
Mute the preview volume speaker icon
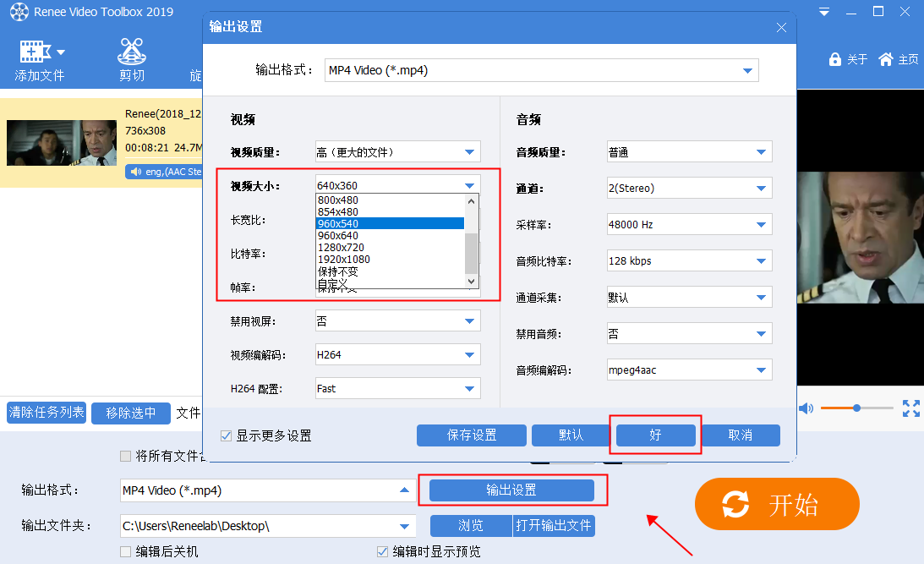click(x=806, y=408)
